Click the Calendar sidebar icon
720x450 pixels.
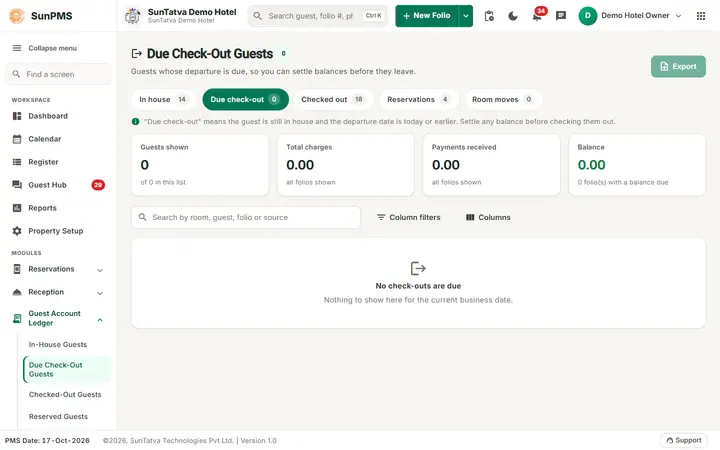(17, 139)
